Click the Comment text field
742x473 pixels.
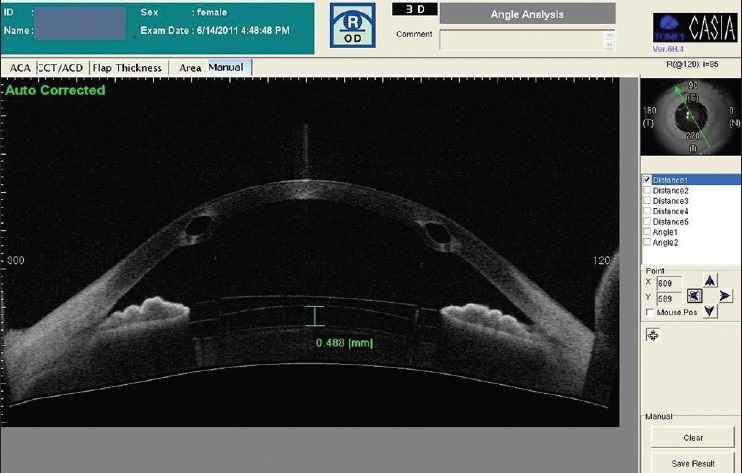[526, 39]
